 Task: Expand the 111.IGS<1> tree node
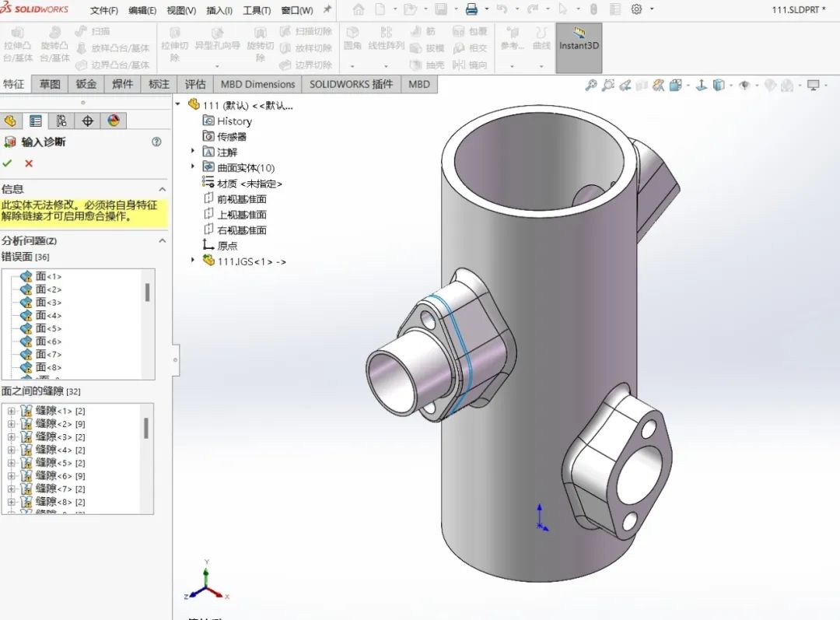tap(193, 260)
